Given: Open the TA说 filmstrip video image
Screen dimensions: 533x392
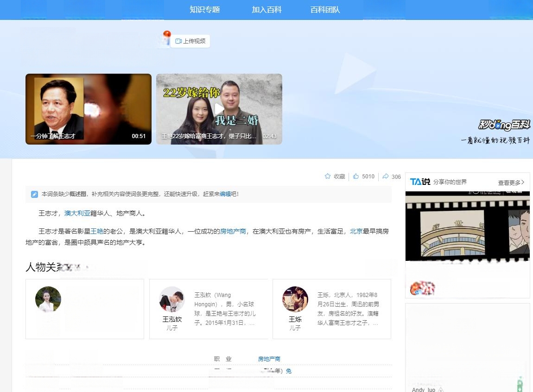Looking at the screenshot, I should [x=467, y=226].
